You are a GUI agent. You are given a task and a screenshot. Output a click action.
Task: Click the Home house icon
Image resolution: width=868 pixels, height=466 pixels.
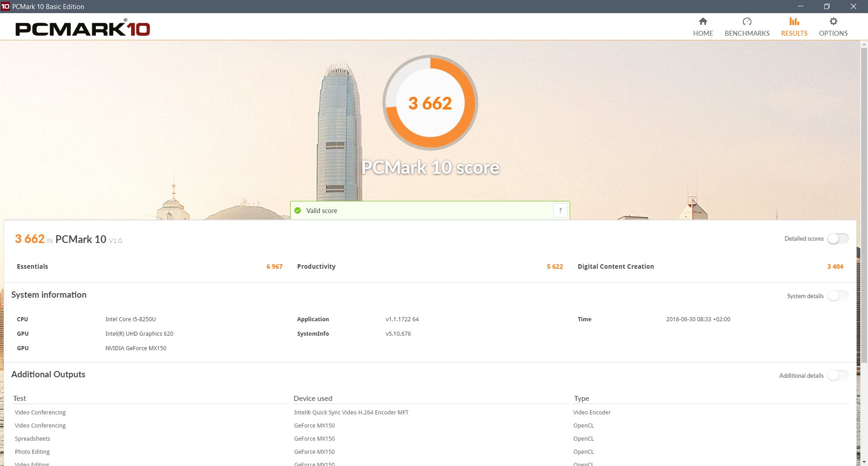pyautogui.click(x=703, y=22)
